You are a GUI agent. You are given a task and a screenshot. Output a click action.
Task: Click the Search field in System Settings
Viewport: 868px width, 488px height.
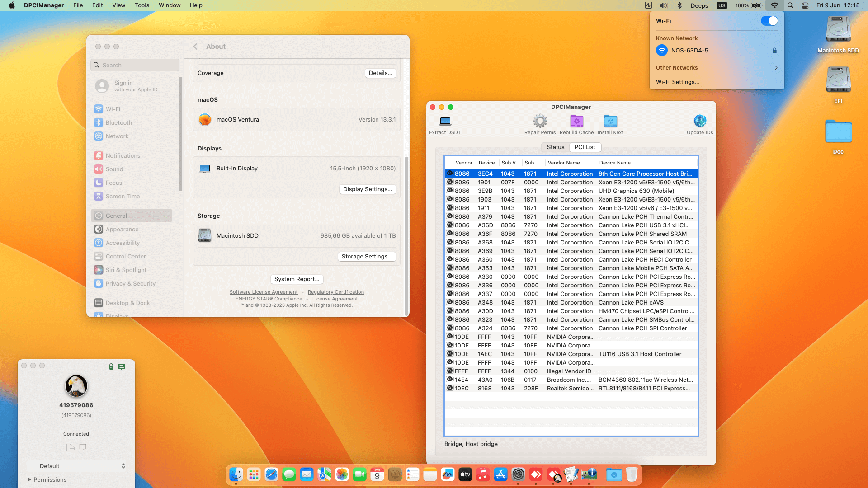[x=135, y=65]
